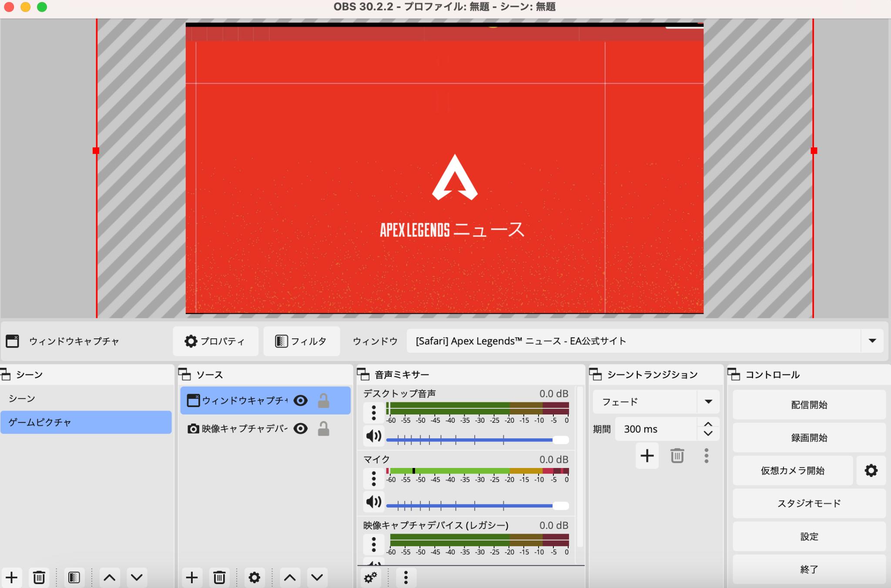
Task: Click the ソース dock panel icon
Action: coord(185,374)
